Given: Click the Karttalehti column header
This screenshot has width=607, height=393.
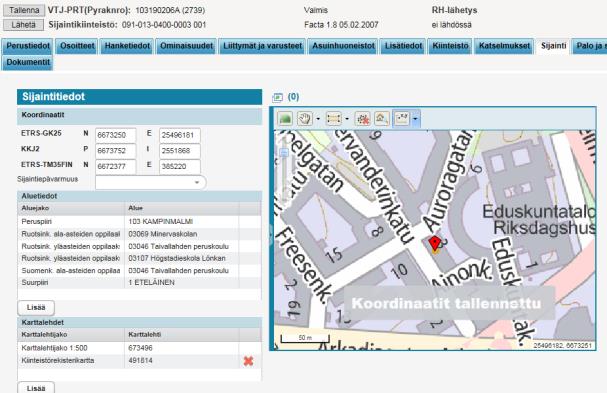Looking at the screenshot, I should point(182,335).
